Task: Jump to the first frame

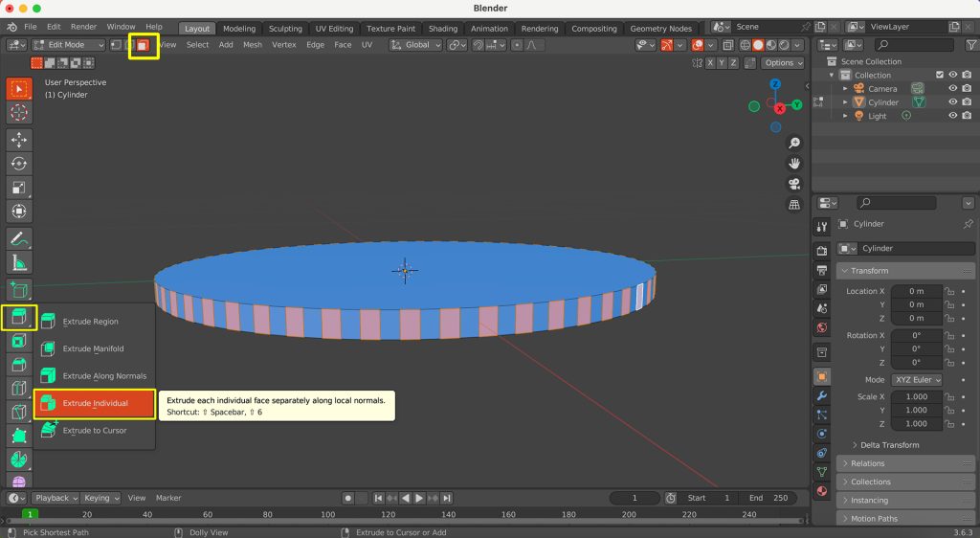Action: [378, 498]
